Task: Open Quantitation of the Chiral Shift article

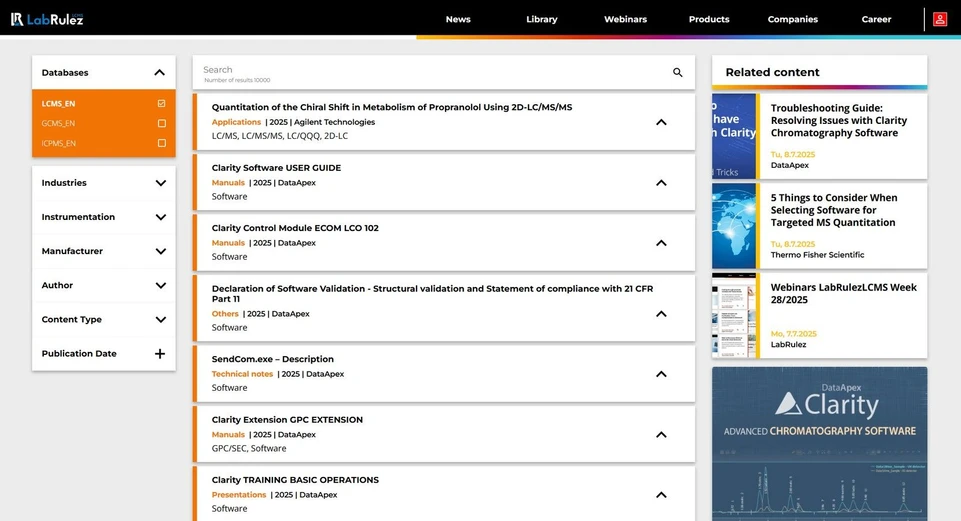Action: [392, 107]
